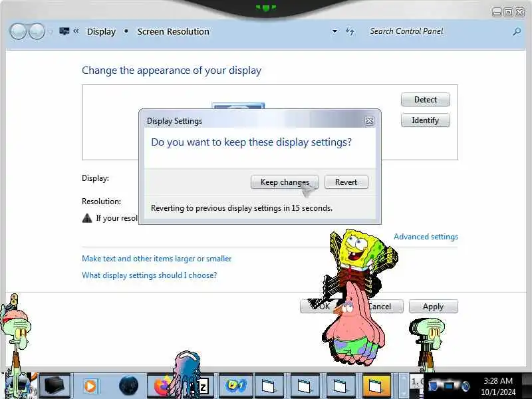Image resolution: width=532 pixels, height=399 pixels.
Task: Open Windows Media Player from the taskbar
Action: tap(90, 386)
